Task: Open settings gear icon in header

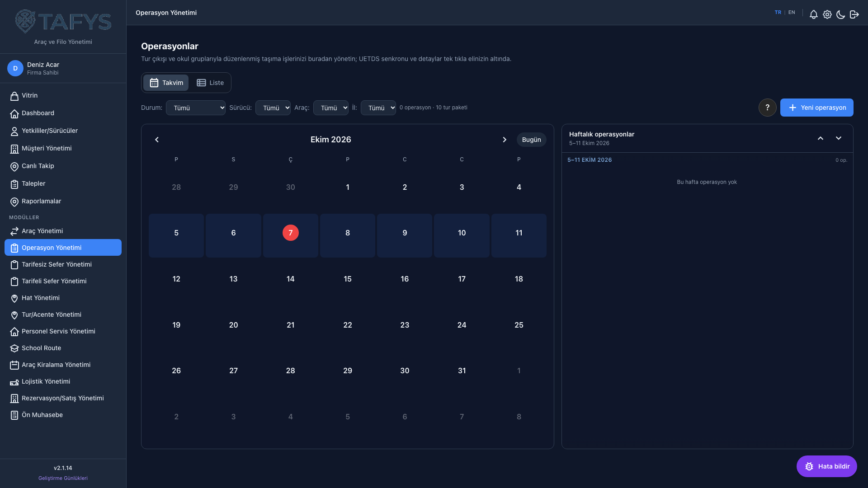Action: [x=827, y=14]
